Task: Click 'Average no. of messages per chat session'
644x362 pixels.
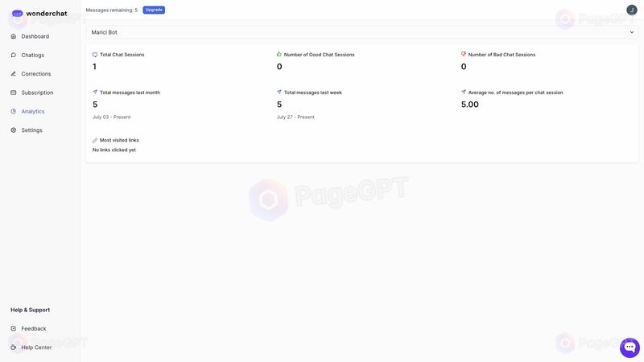Action: pos(515,93)
